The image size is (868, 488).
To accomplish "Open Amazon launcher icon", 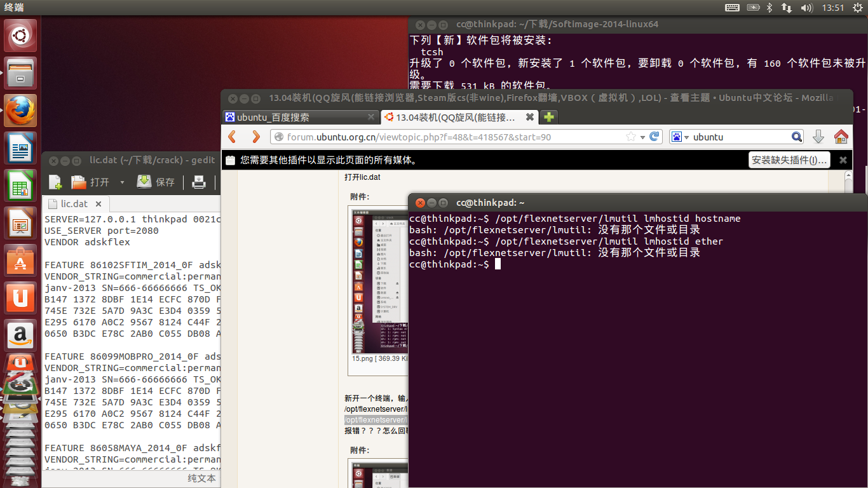I will click(x=21, y=335).
